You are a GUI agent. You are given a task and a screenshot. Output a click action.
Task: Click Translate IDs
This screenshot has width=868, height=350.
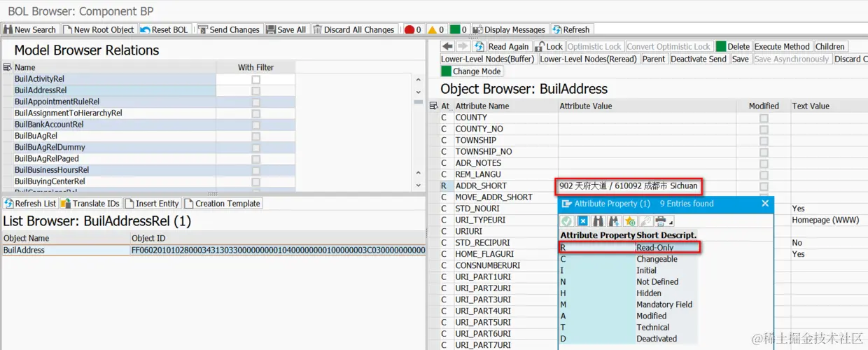91,203
